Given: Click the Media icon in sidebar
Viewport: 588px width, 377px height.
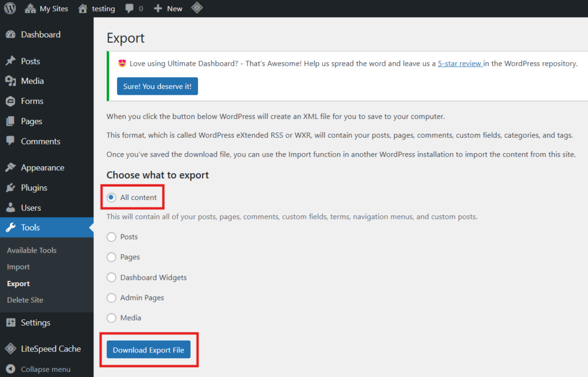Looking at the screenshot, I should pyautogui.click(x=10, y=81).
